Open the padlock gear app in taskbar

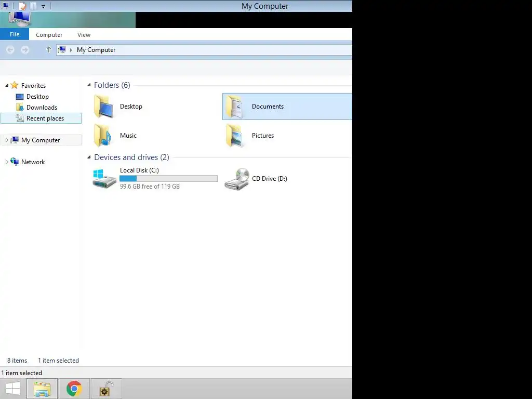coord(106,389)
